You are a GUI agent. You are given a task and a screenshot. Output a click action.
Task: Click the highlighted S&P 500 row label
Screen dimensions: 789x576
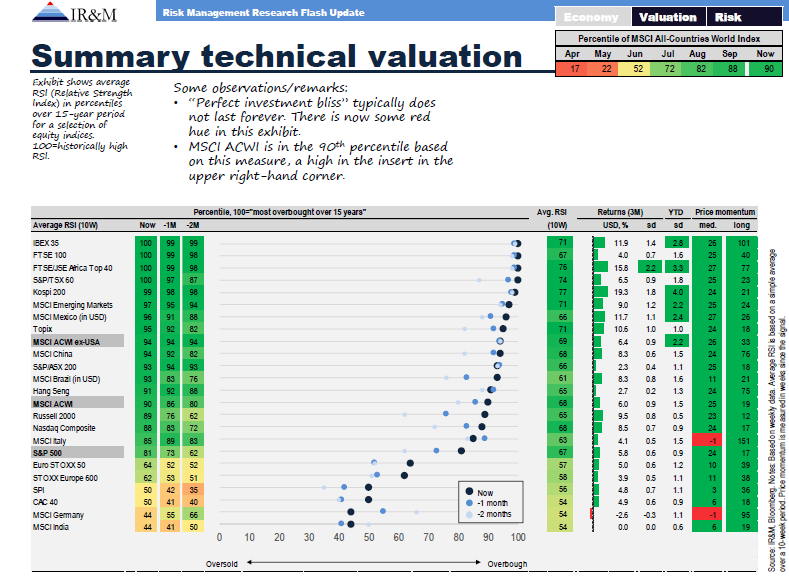(x=77, y=453)
